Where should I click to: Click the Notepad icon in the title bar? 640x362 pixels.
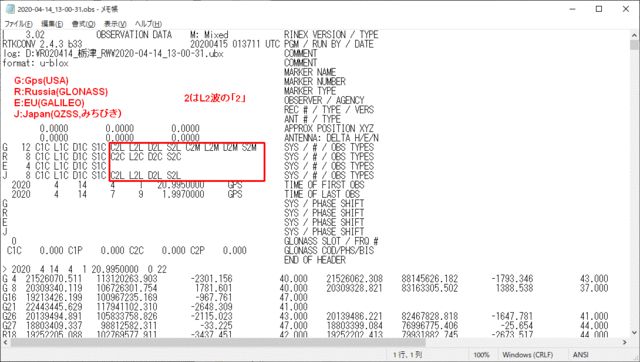(10, 9)
